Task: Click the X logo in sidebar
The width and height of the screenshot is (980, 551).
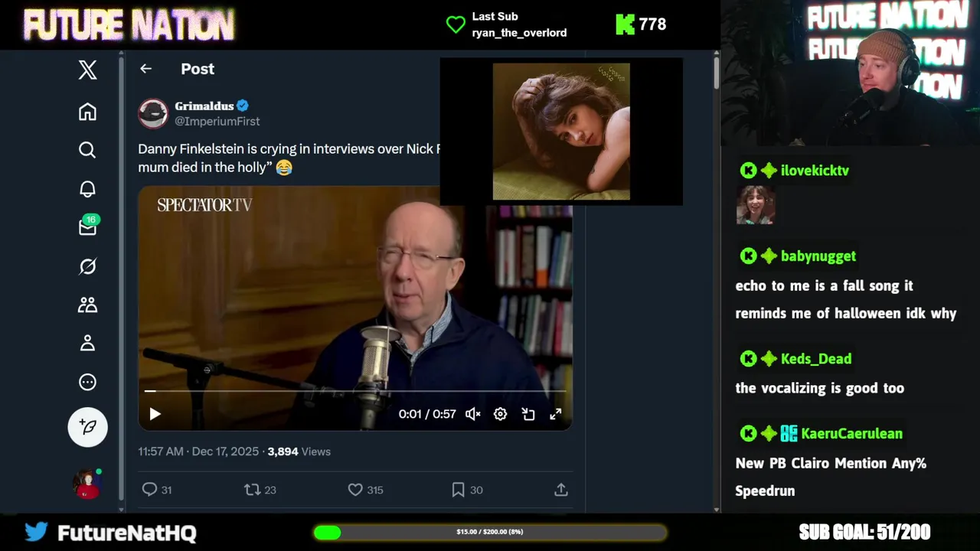Action: click(87, 70)
